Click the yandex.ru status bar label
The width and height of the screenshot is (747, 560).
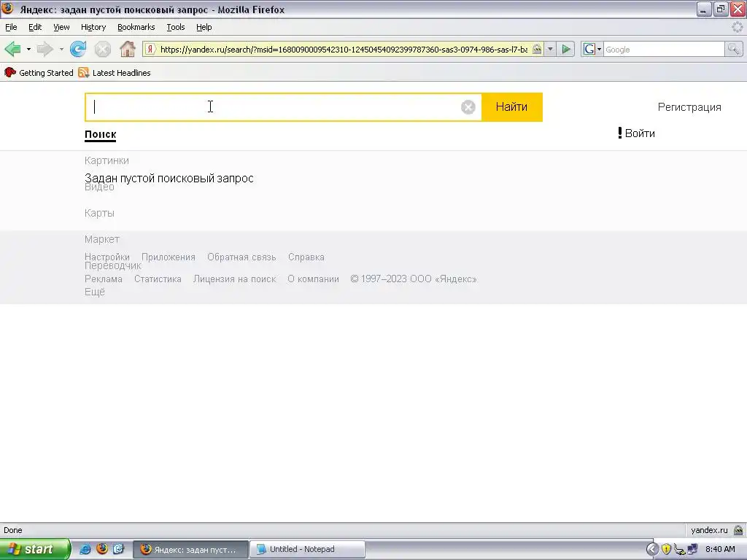tap(709, 530)
